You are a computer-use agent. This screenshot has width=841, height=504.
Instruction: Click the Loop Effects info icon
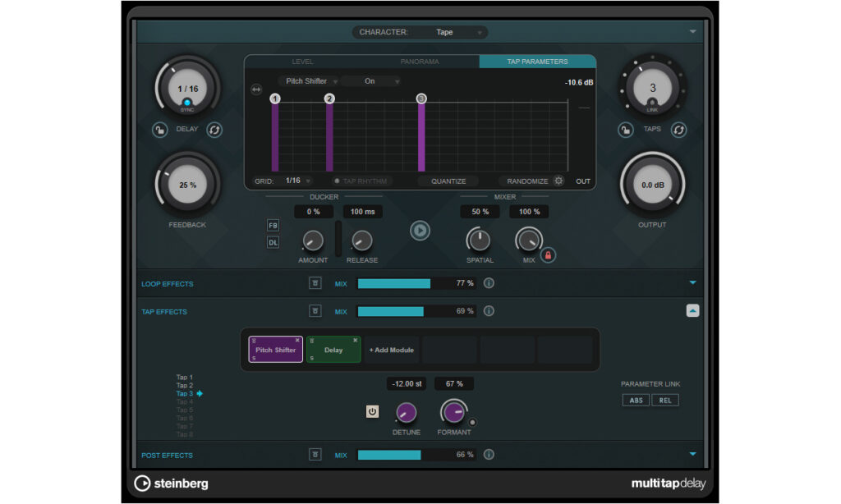pos(489,283)
